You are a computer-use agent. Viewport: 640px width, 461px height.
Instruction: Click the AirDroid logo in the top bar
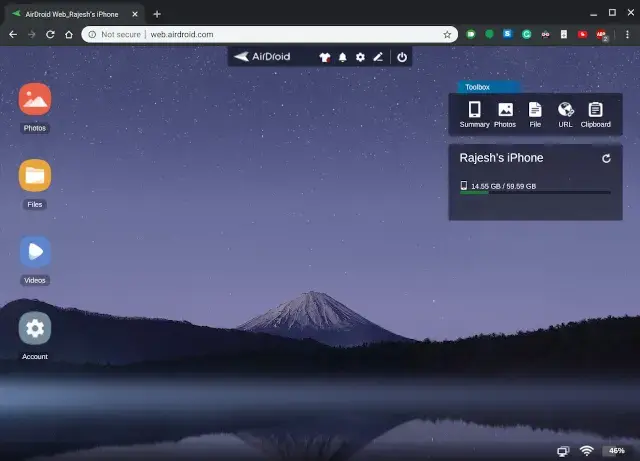tap(262, 56)
